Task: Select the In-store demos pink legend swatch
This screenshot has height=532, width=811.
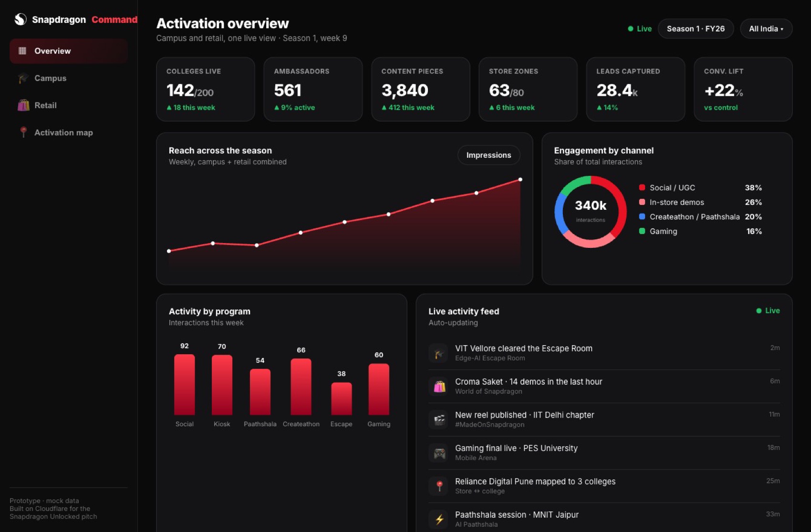Action: point(642,202)
